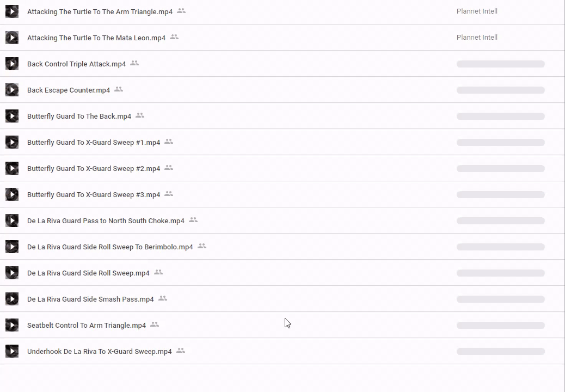Click shared icon for Attacking Turtle Arm Triangle
This screenshot has width=565, height=392.
(x=181, y=11)
